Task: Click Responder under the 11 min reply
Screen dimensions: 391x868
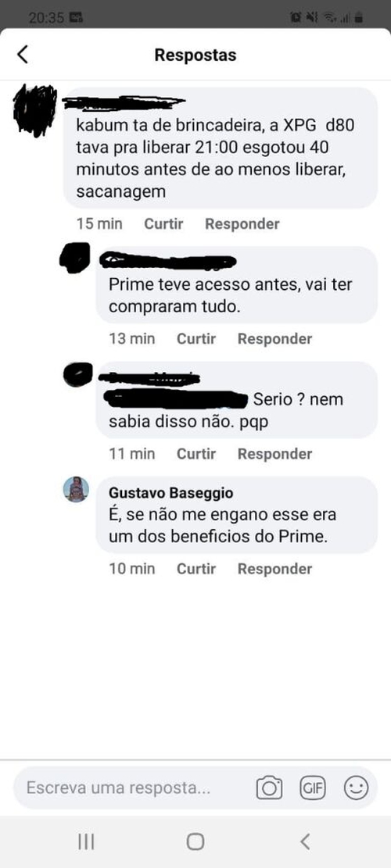Action: click(274, 454)
